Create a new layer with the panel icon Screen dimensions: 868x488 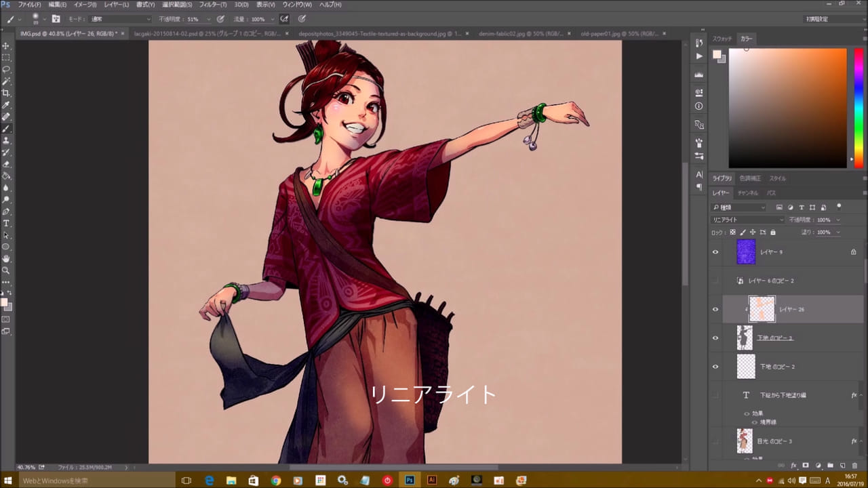[x=842, y=466]
